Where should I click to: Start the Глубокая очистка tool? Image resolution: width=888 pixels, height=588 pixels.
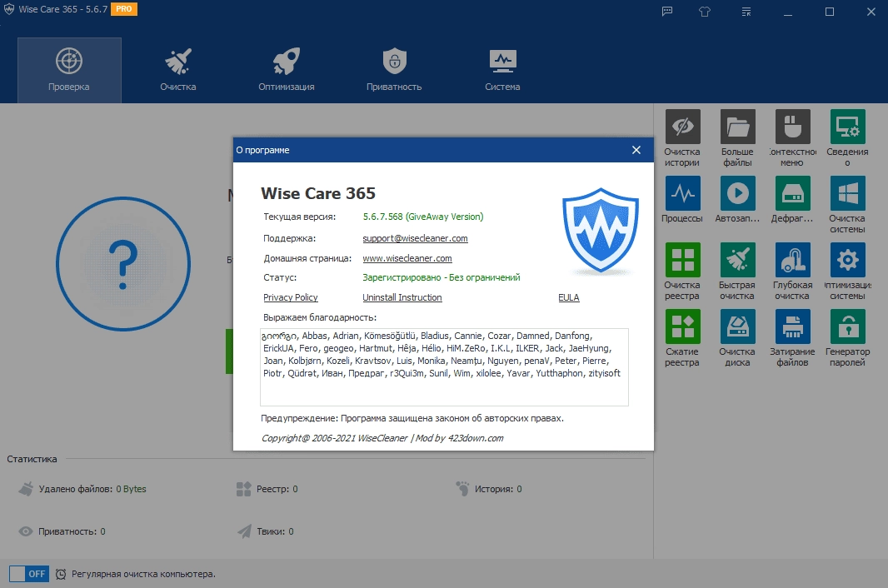point(792,272)
